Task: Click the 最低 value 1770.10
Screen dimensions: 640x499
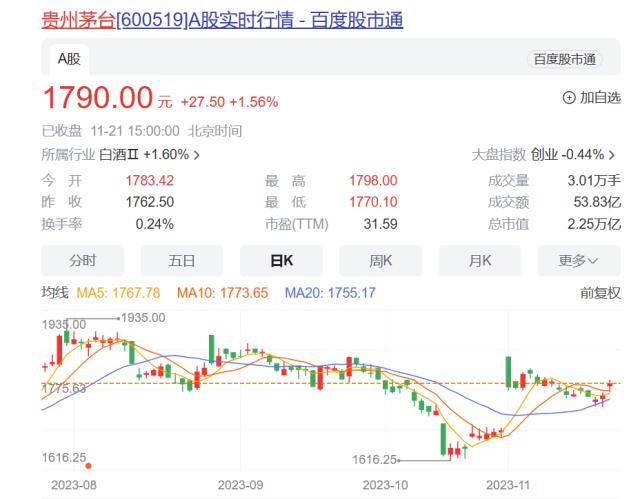Action: (x=373, y=202)
